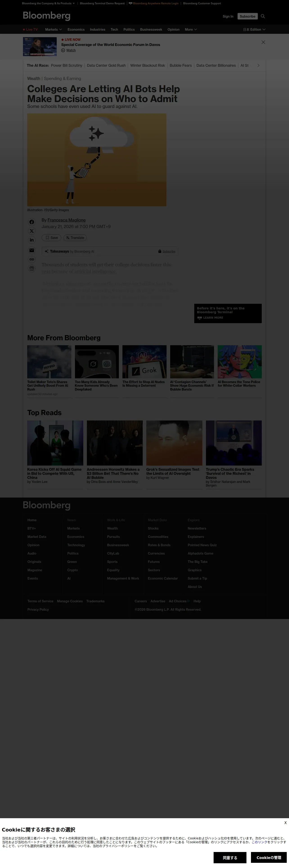The height and width of the screenshot is (868, 289).
Task: Expand the More navigation dropdown
Action: point(191,30)
